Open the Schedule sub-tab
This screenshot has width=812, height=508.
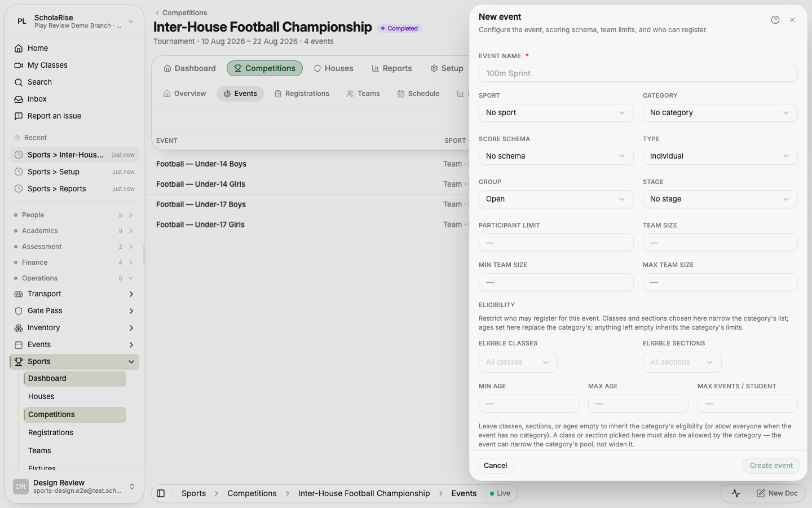point(418,94)
